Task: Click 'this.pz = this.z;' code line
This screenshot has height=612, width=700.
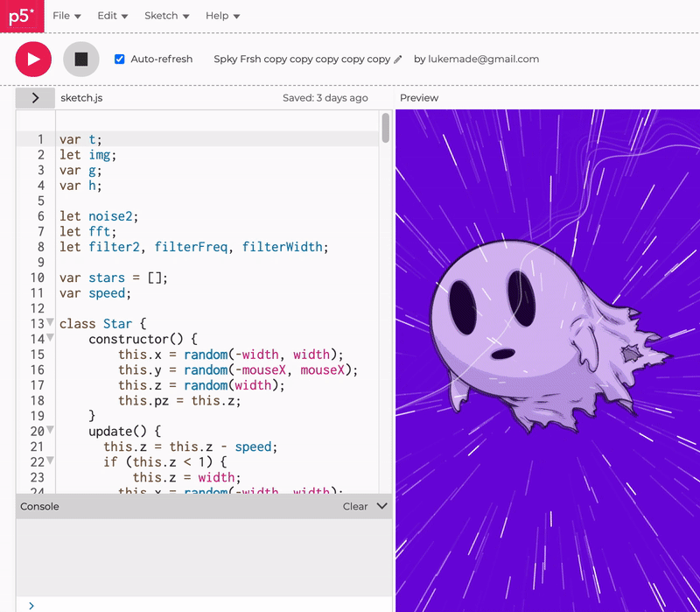Action: (x=179, y=401)
